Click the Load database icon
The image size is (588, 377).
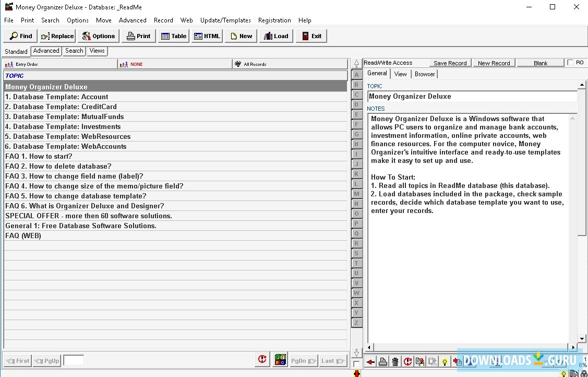point(275,36)
